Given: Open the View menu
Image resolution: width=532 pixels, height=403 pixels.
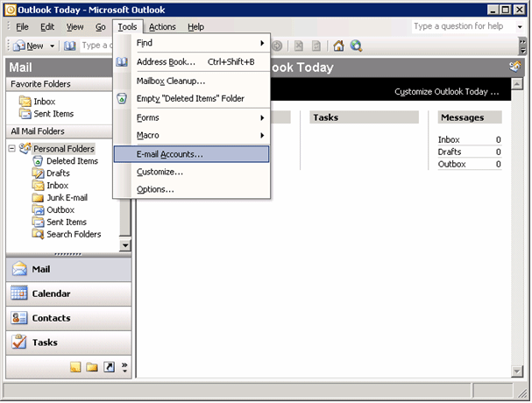Looking at the screenshot, I should click(74, 27).
